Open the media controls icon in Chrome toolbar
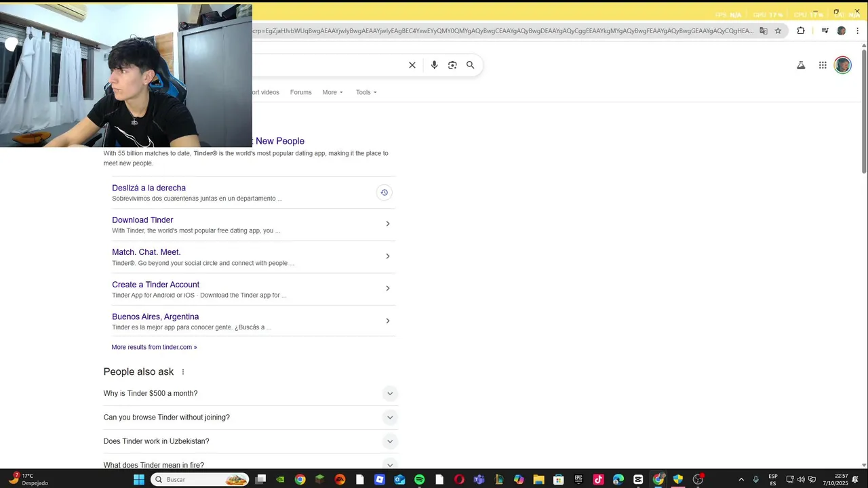This screenshot has width=868, height=488. click(825, 30)
